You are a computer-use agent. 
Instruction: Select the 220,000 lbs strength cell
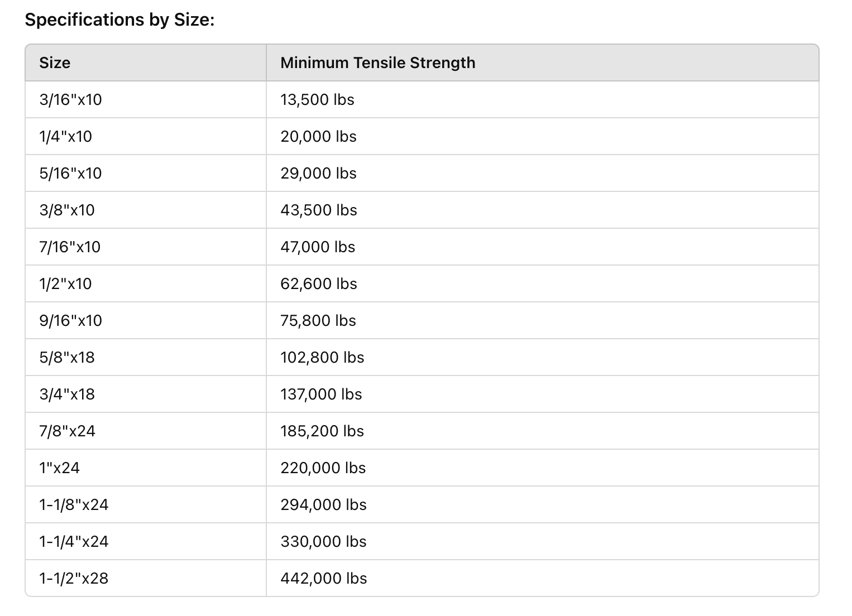click(x=543, y=468)
